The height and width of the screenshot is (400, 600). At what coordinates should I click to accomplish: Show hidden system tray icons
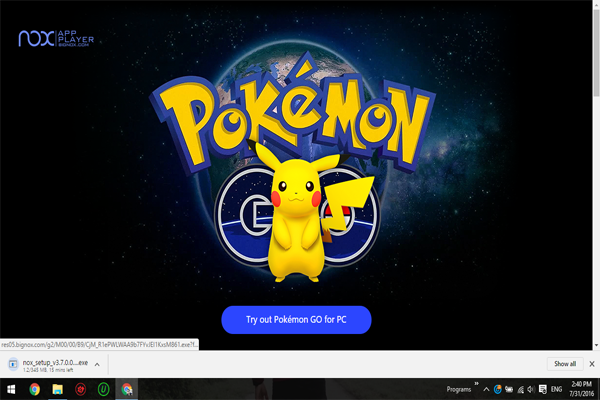click(x=486, y=390)
